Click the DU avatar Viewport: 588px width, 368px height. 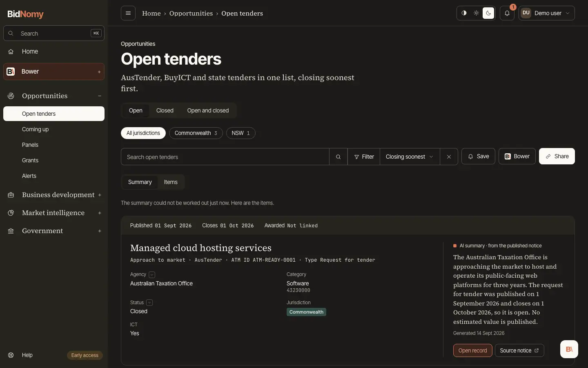[x=526, y=13]
